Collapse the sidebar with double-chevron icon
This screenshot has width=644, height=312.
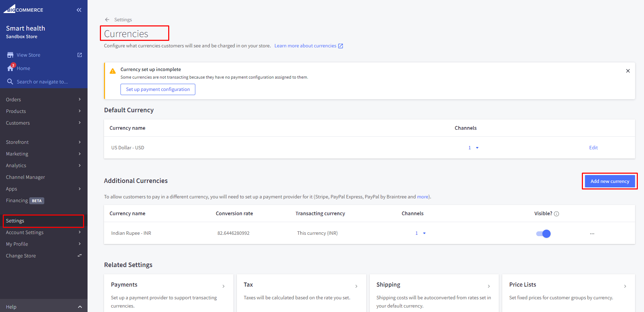point(79,10)
